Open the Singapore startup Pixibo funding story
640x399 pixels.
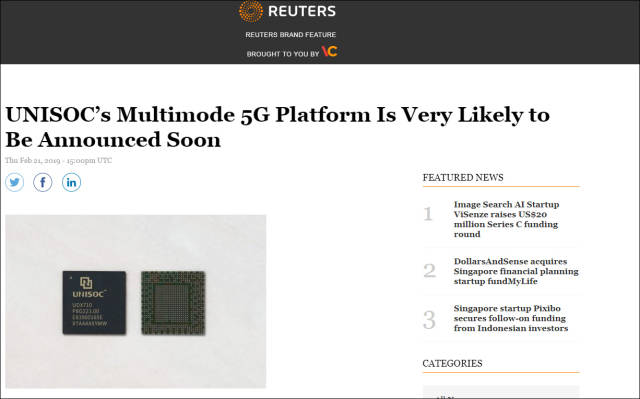(x=511, y=318)
